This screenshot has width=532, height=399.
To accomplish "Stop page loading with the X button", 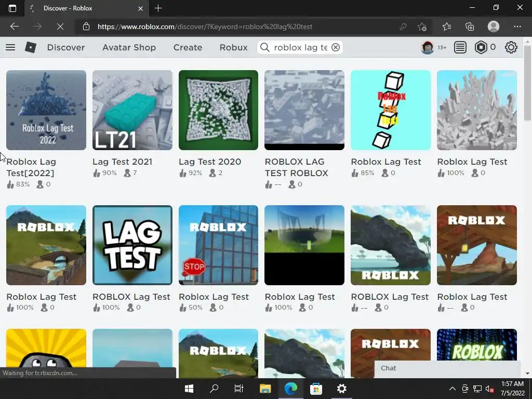I will [x=60, y=26].
